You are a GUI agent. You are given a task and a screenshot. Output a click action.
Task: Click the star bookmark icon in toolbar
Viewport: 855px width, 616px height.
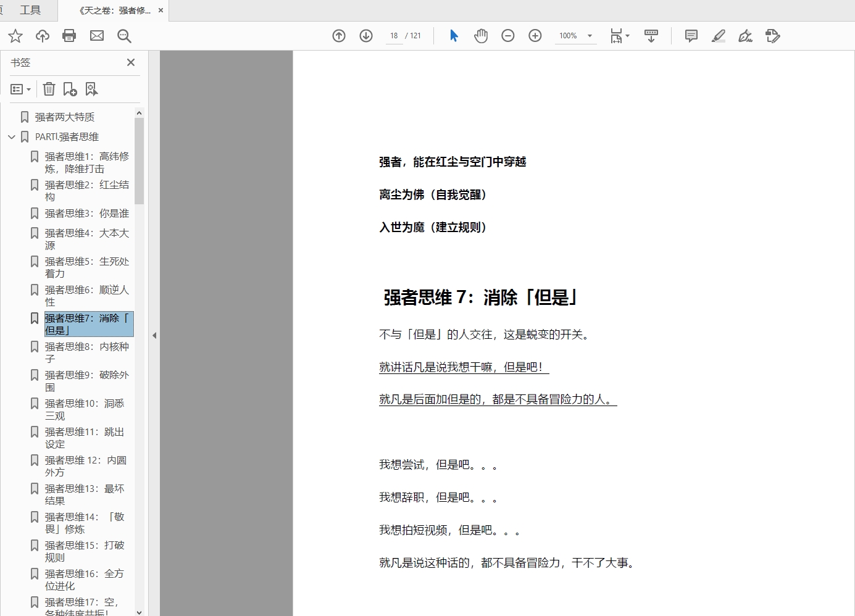pos(15,36)
